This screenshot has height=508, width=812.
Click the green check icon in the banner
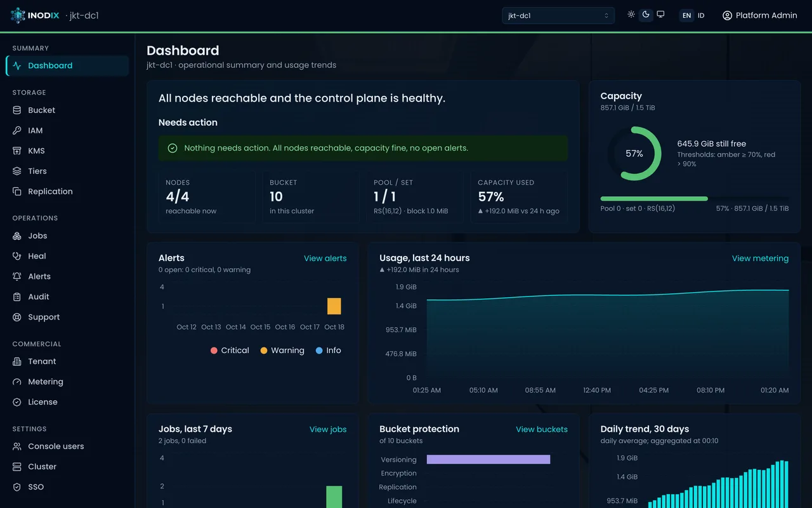pyautogui.click(x=173, y=148)
